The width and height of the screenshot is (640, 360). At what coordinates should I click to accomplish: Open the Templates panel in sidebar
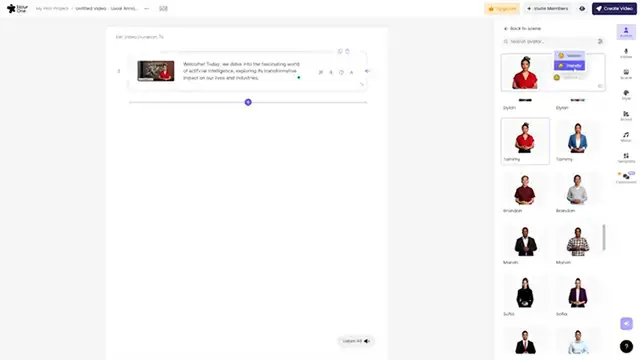tap(626, 158)
